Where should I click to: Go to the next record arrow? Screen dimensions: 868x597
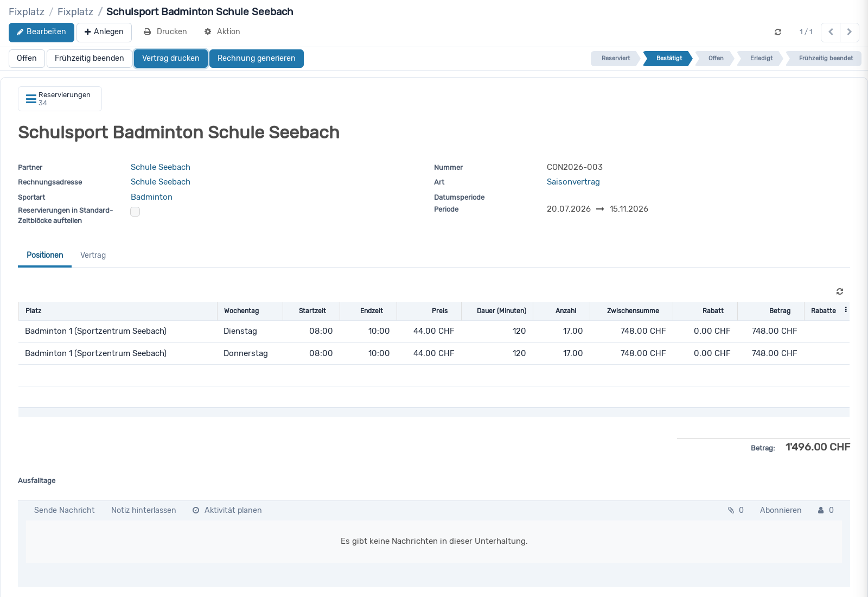click(x=850, y=32)
